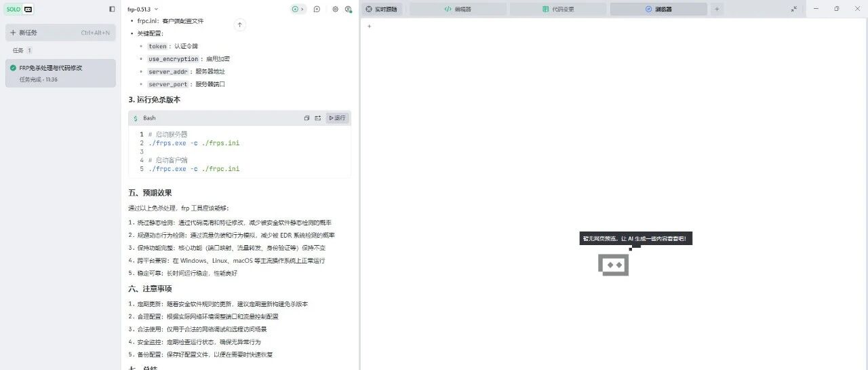Restore the application window size
This screenshot has height=370, width=868.
(836, 10)
